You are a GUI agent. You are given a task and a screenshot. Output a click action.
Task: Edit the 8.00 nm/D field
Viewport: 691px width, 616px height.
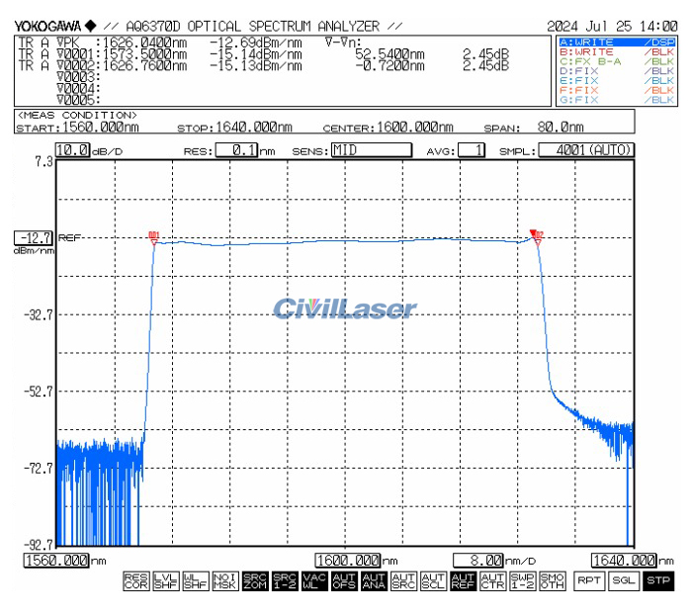tap(478, 561)
